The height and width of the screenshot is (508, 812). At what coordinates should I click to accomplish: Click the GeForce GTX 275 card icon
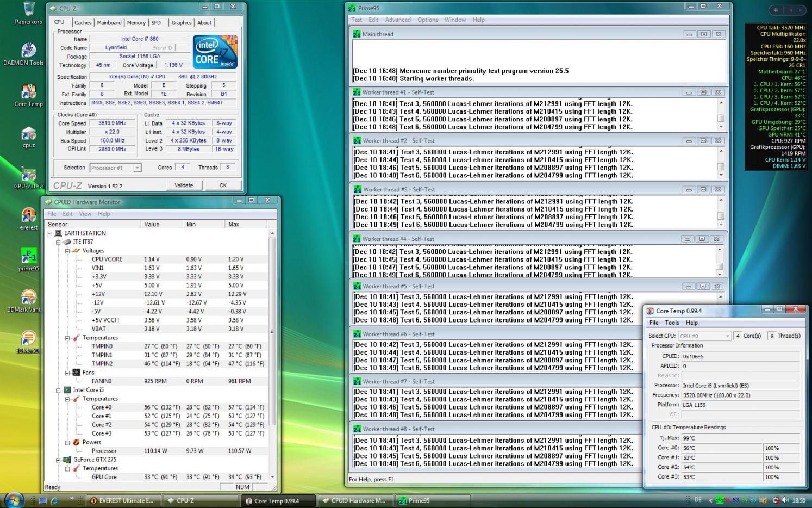tap(67, 460)
